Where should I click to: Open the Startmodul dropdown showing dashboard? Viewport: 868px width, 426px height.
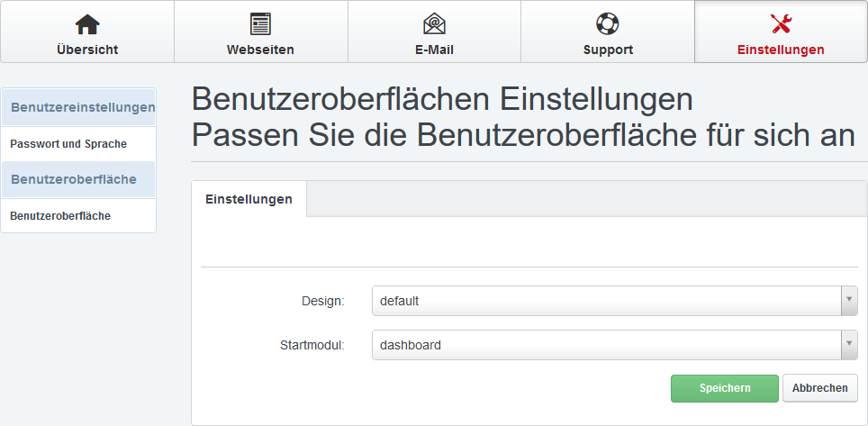pyautogui.click(x=605, y=345)
